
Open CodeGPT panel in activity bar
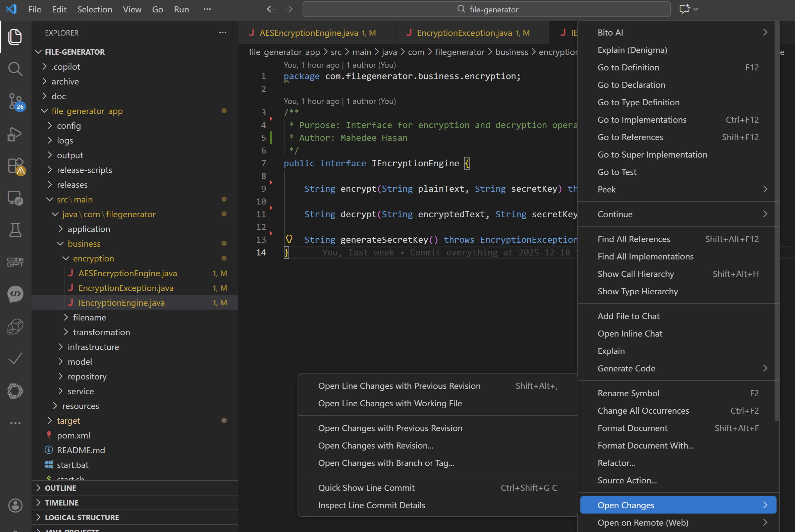[15, 261]
